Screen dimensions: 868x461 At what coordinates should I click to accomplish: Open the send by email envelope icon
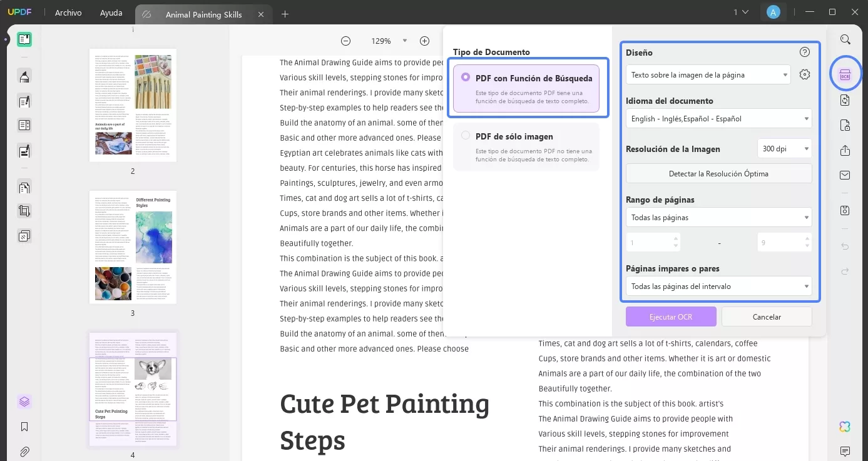(x=845, y=175)
